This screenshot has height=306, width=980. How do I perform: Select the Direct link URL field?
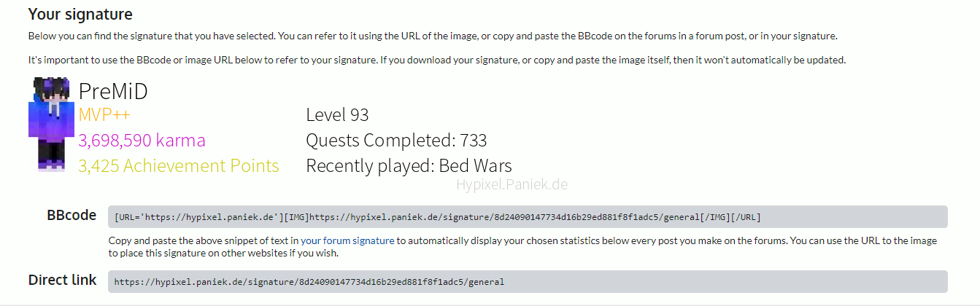tap(527, 282)
